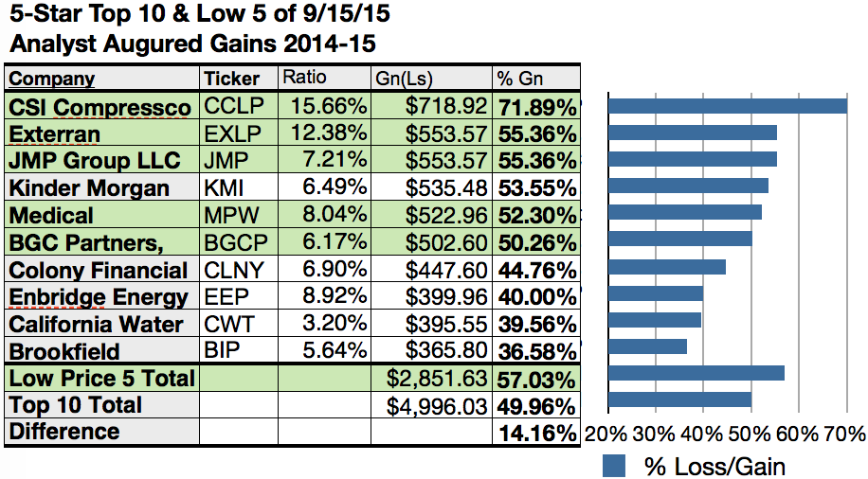Click the Top 10 Total row label
868x479 pixels.
pyautogui.click(x=75, y=405)
